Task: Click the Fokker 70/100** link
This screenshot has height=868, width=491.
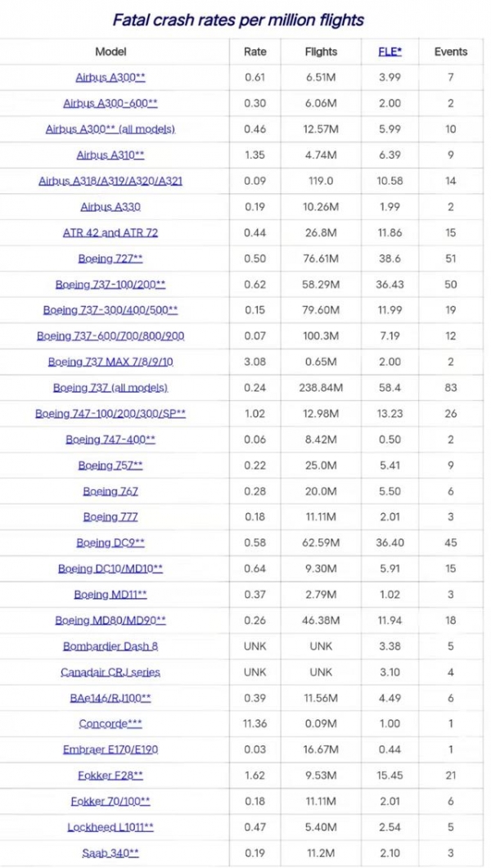Action: pyautogui.click(x=110, y=801)
